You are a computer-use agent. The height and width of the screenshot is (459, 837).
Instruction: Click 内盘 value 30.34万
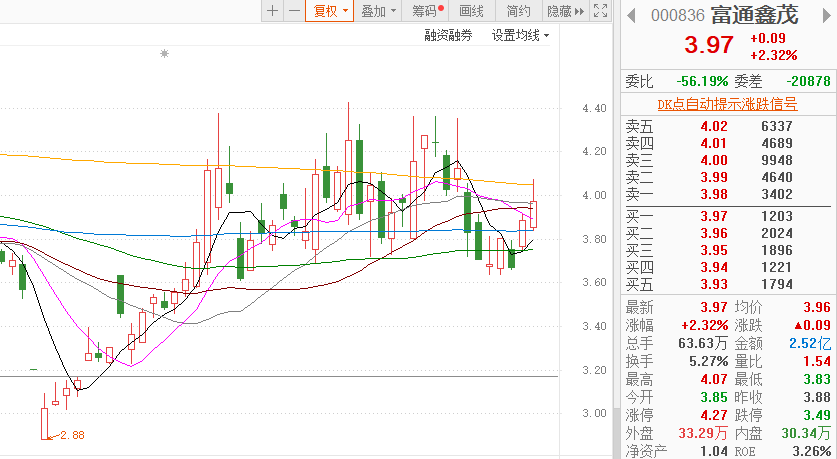(x=806, y=433)
